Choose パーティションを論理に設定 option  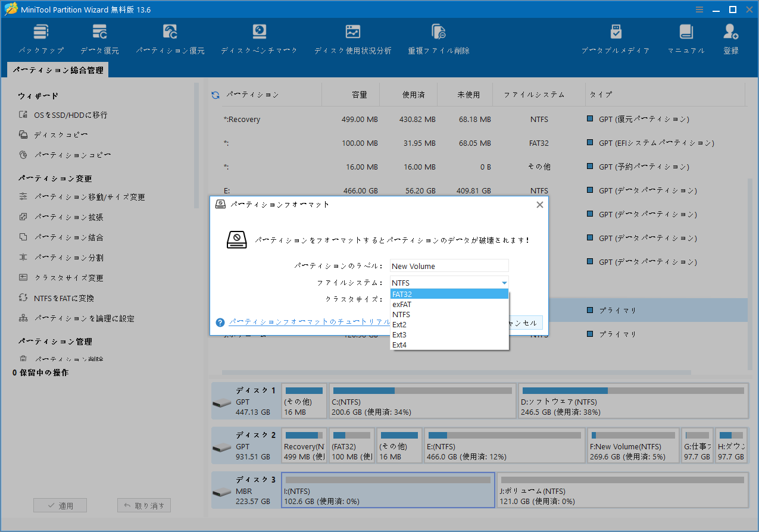84,318
